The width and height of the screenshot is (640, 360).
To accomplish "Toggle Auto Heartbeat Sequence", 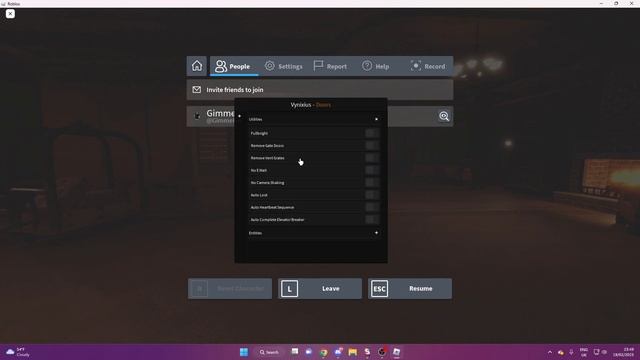I will pos(372,207).
